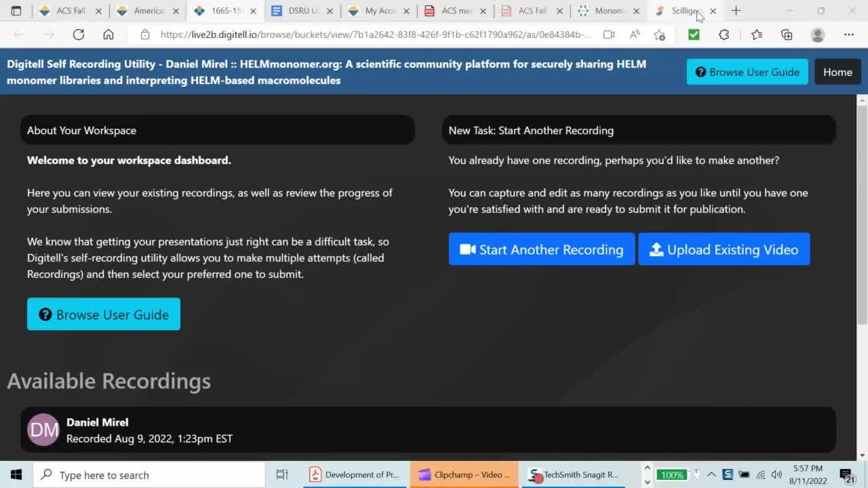Go back with the browser back arrow

coord(19,35)
